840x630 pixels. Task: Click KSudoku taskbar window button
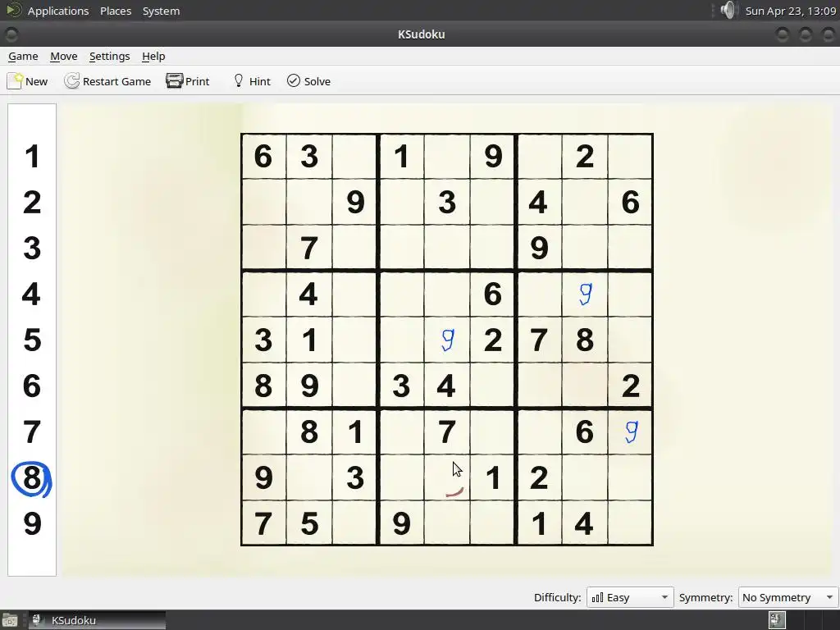pos(97,620)
